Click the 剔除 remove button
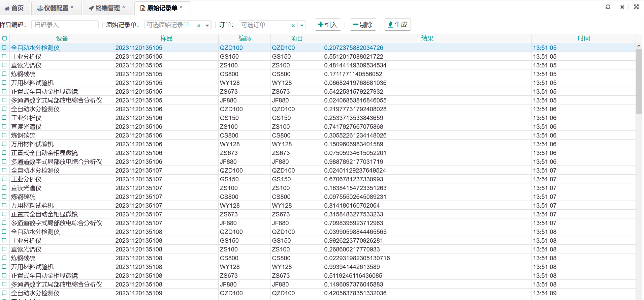This screenshot has height=300, width=644. [x=363, y=25]
